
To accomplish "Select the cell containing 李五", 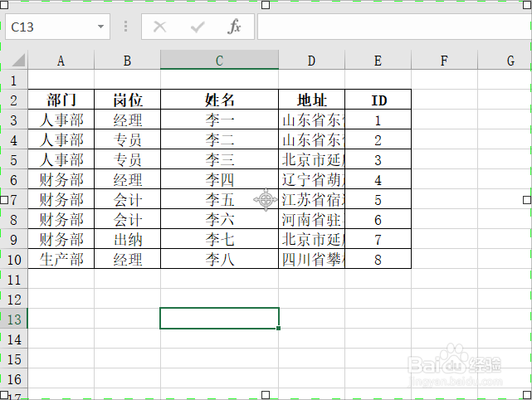I will click(x=219, y=199).
